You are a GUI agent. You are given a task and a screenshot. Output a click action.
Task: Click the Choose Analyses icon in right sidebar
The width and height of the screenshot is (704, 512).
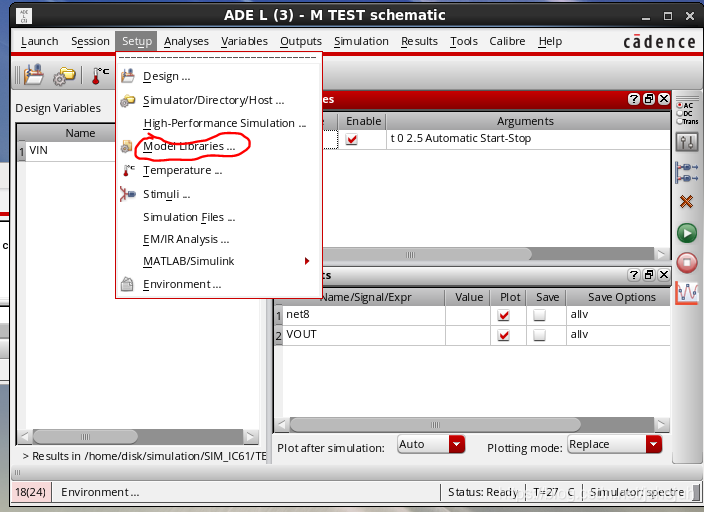[687, 114]
